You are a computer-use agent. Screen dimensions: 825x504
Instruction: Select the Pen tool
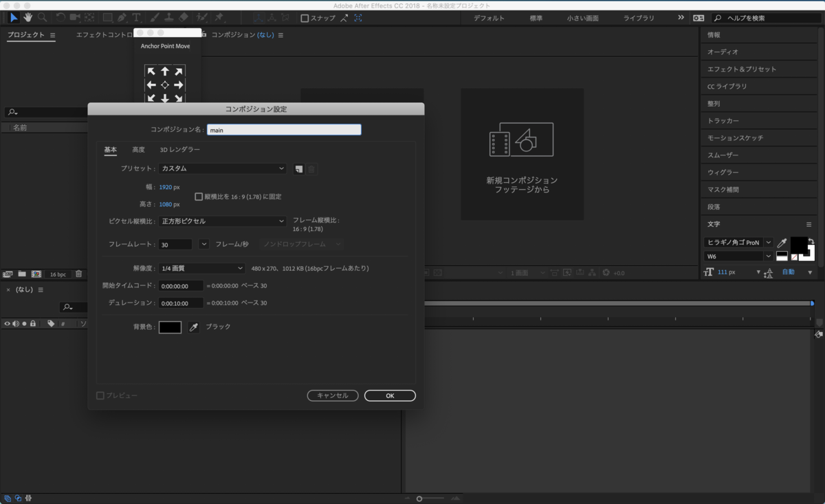pos(122,17)
